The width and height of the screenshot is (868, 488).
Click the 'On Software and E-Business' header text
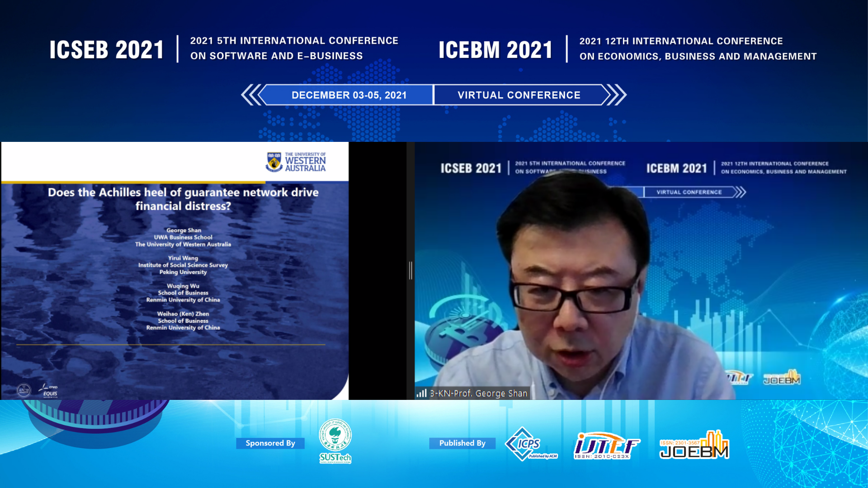(276, 56)
